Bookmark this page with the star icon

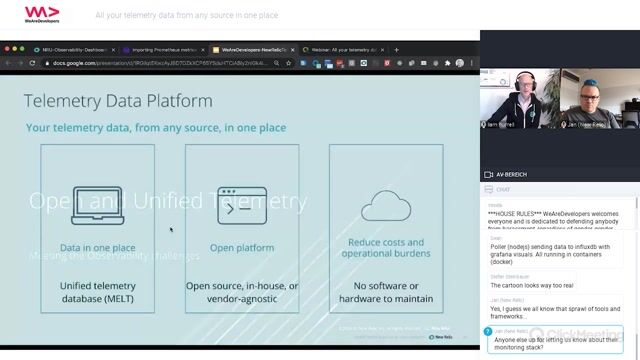(289, 63)
